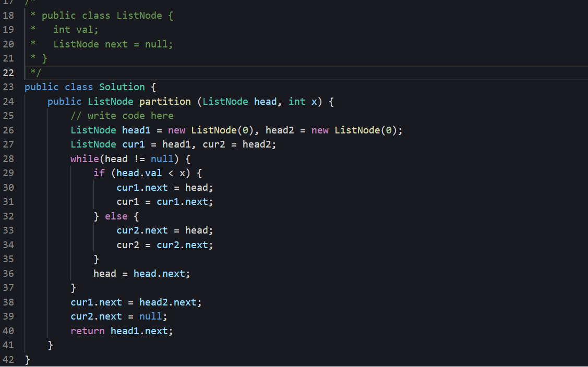This screenshot has height=367, width=588.
Task: Click the "// write code here" comment
Action: 122,116
